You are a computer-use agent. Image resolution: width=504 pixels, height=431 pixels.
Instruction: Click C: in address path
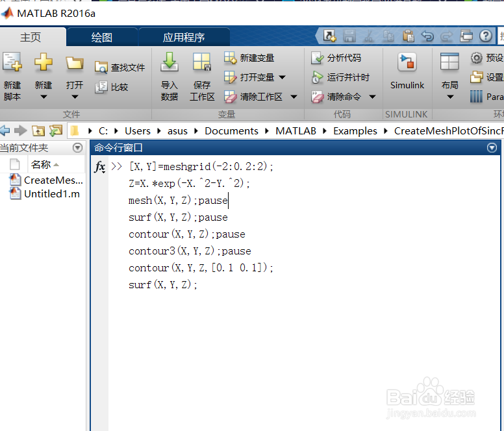click(x=103, y=130)
